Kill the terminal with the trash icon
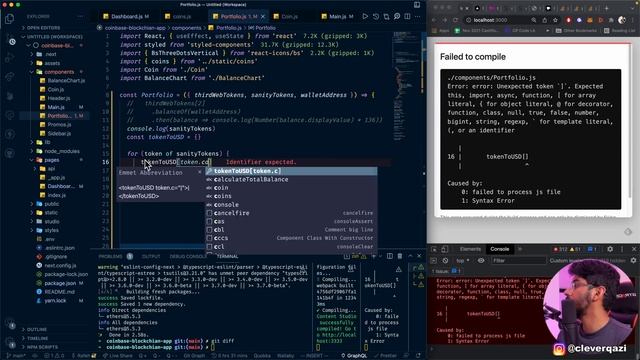The image size is (640, 360). point(400,256)
